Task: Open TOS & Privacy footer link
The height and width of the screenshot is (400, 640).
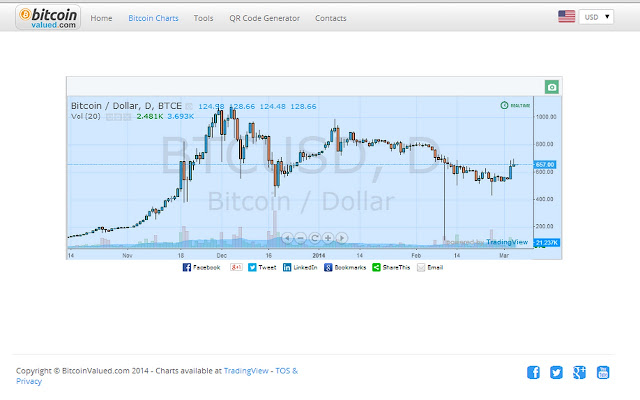Action: 157,376
